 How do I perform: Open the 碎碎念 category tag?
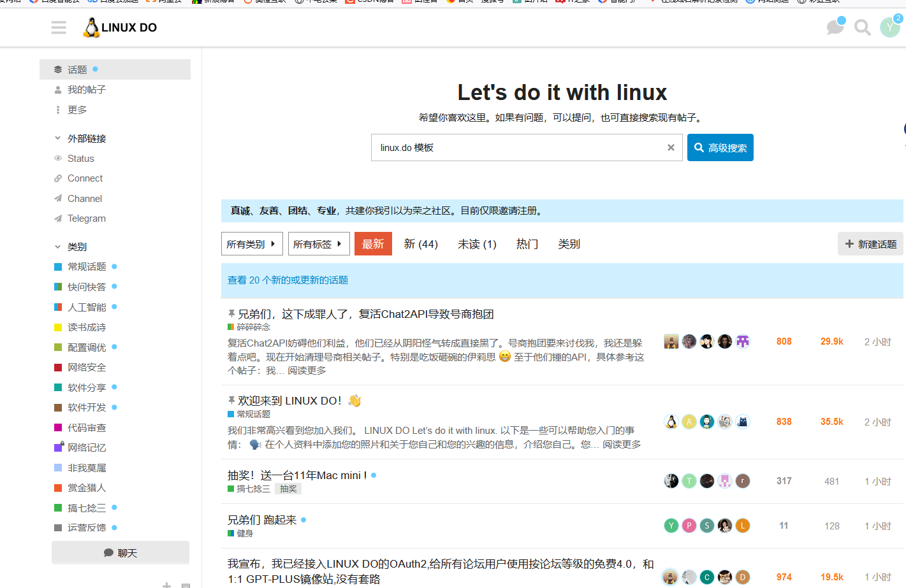coord(249,327)
